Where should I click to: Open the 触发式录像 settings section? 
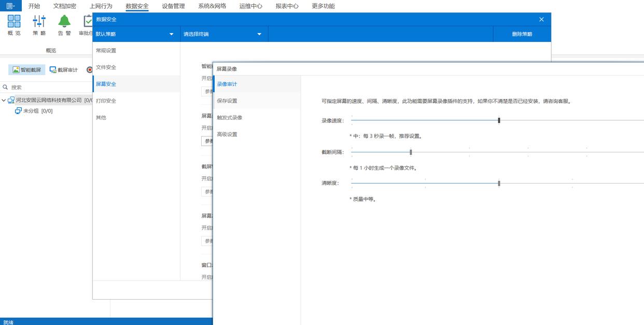[229, 118]
